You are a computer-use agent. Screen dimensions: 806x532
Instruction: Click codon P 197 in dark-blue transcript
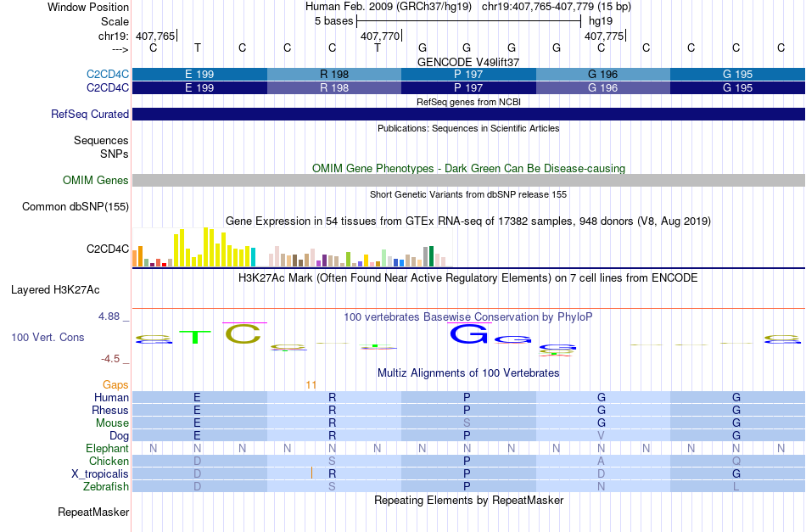(x=468, y=88)
